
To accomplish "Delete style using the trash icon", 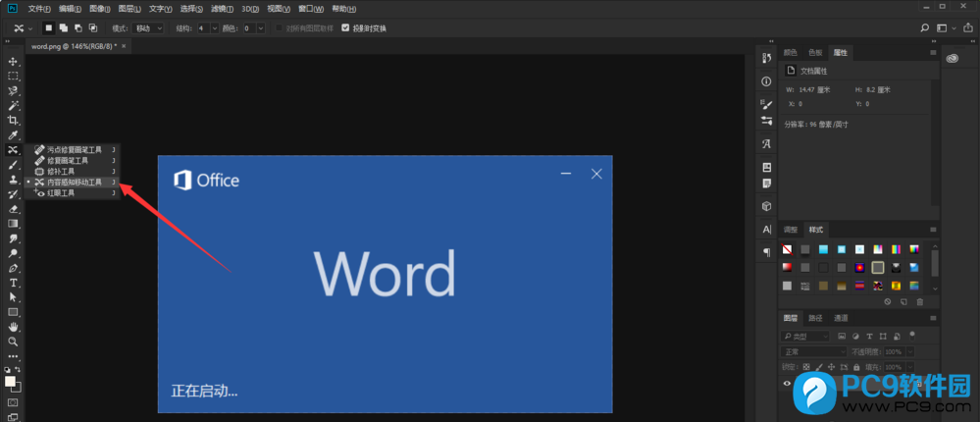I will coord(919,302).
